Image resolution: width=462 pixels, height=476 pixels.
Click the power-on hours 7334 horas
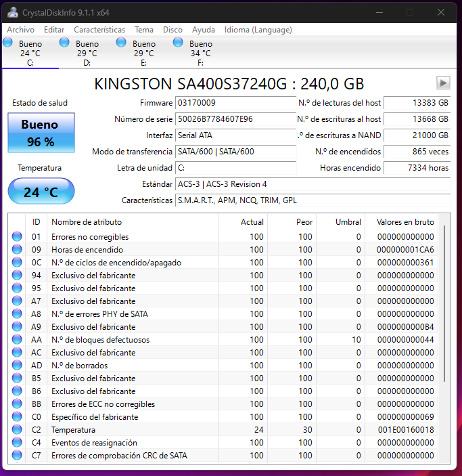click(417, 168)
